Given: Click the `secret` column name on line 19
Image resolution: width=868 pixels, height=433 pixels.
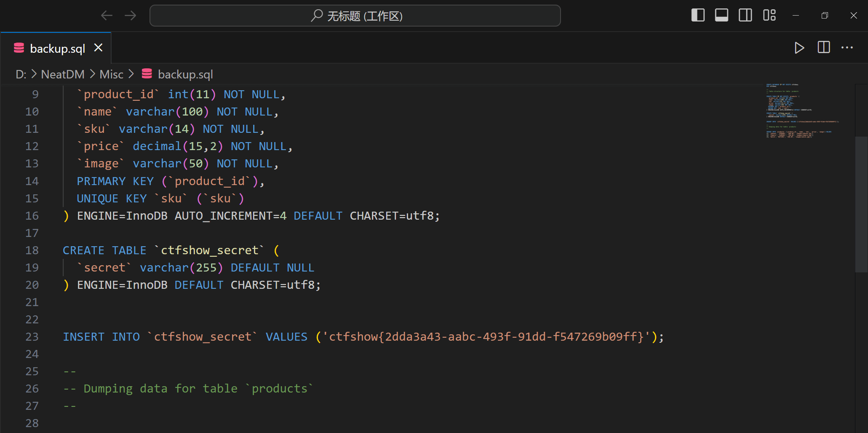Looking at the screenshot, I should [x=104, y=268].
